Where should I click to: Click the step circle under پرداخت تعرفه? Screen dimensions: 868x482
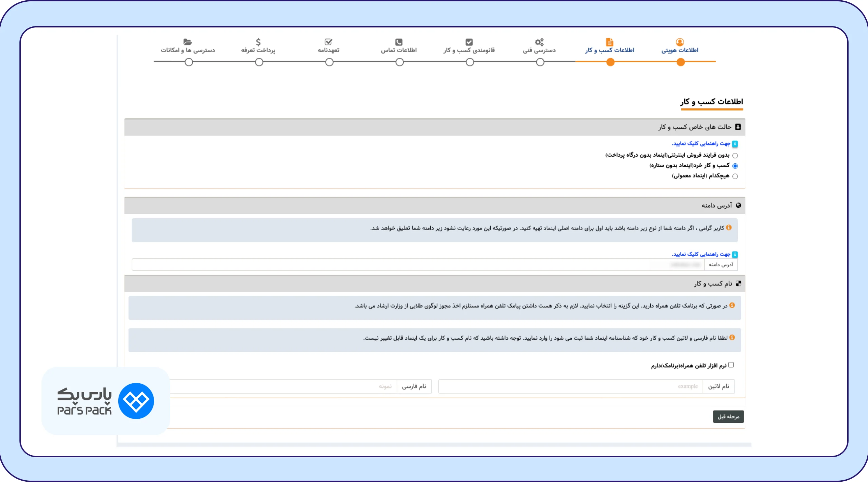259,62
